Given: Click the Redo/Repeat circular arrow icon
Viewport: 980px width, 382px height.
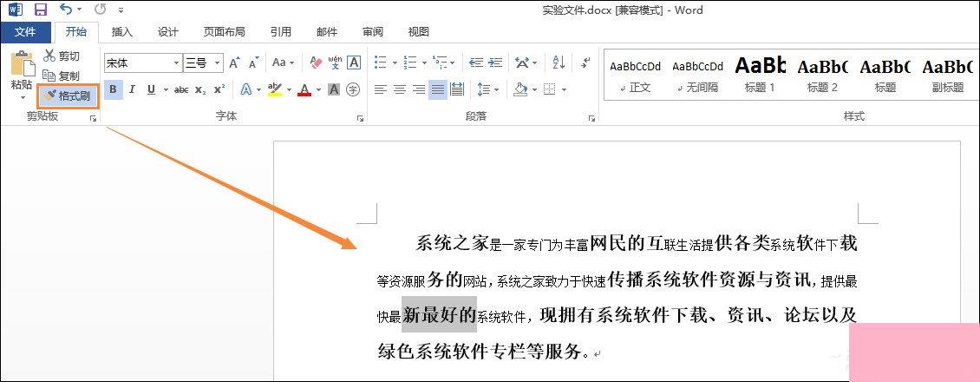Looking at the screenshot, I should click(x=100, y=10).
